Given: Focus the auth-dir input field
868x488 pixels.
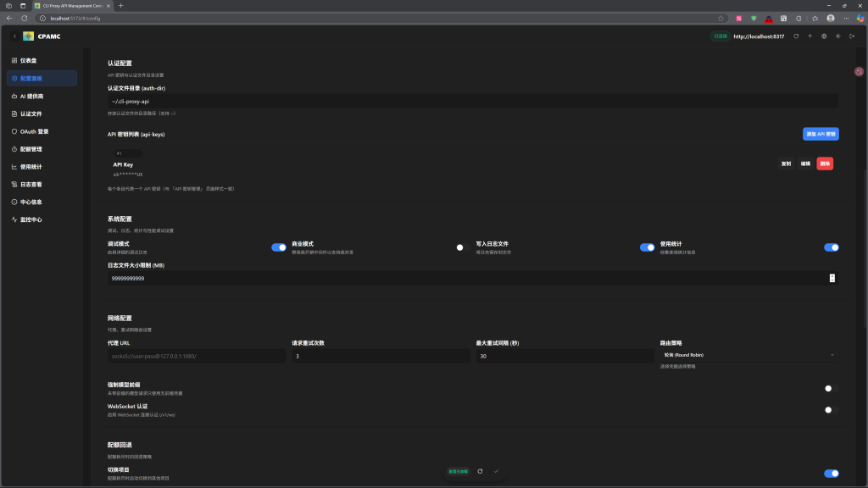Looking at the screenshot, I should [x=473, y=102].
